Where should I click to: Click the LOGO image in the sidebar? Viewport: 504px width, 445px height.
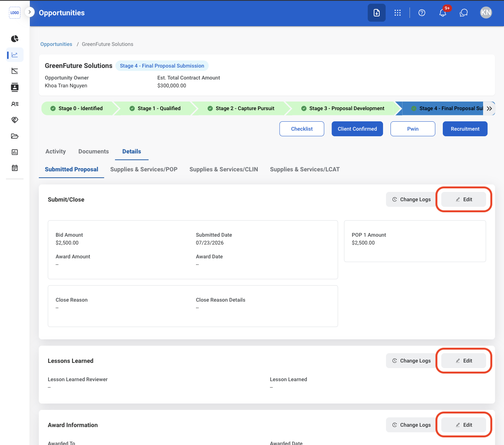[15, 13]
